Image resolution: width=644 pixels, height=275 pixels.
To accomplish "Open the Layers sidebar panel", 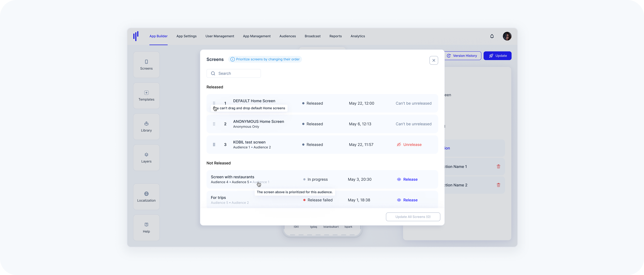I will (146, 157).
